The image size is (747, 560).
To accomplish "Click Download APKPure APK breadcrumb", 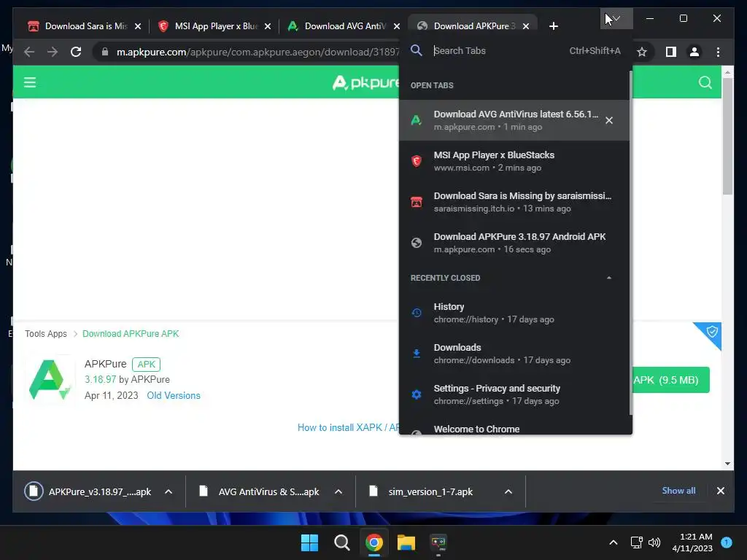I will (x=131, y=334).
